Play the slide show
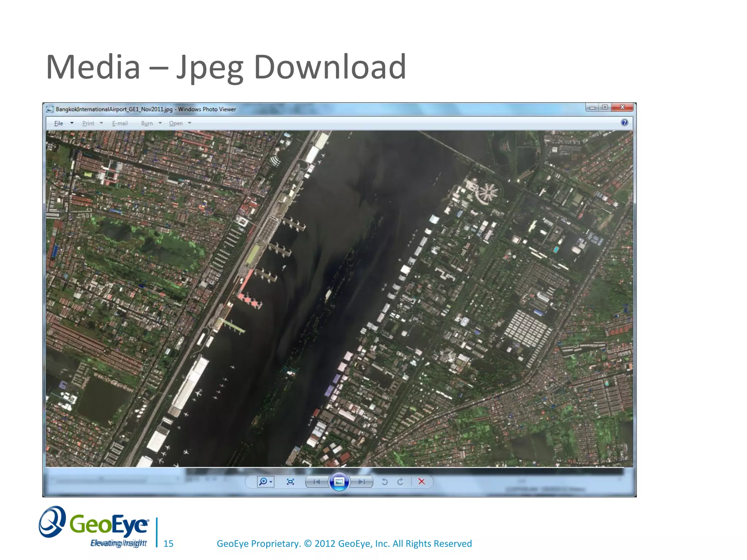This screenshot has width=747, height=560. coord(339,482)
